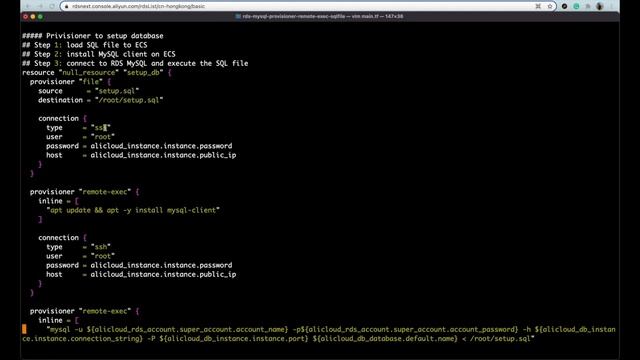Click first user "root" value
This screenshot has width=640, height=360.
[x=103, y=137]
